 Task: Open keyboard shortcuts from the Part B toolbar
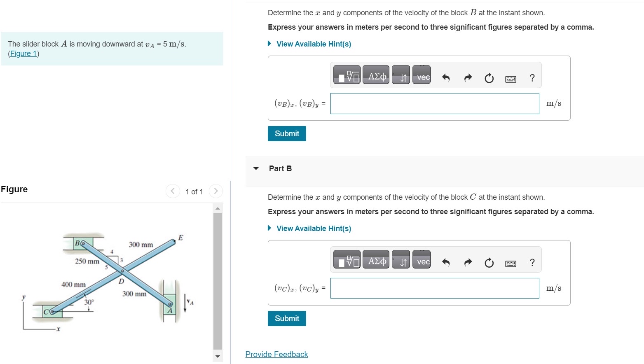(511, 263)
